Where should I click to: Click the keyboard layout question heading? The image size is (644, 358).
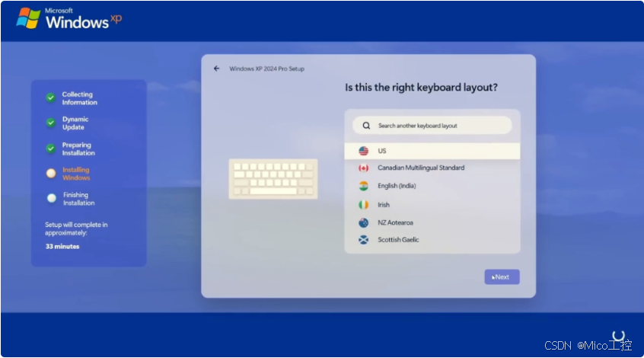(x=421, y=88)
